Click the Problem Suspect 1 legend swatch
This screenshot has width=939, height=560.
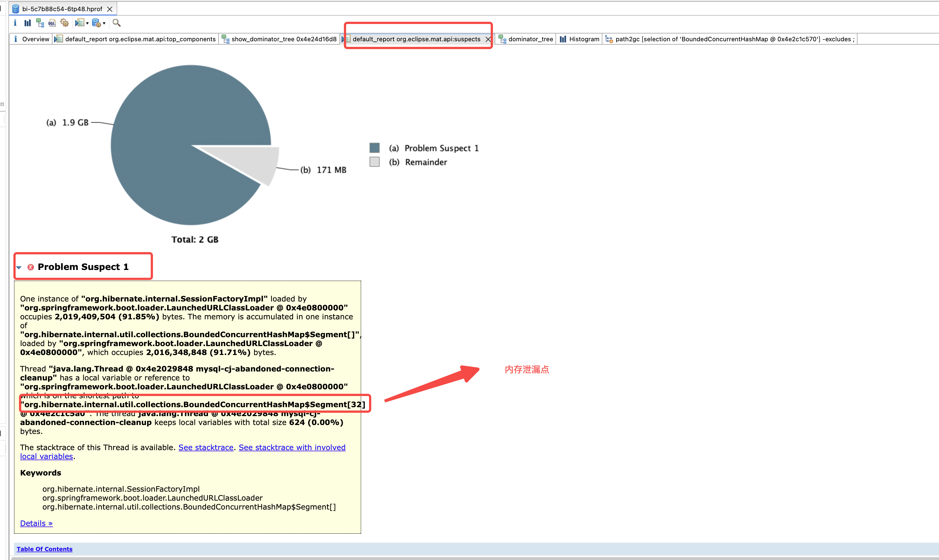click(374, 148)
